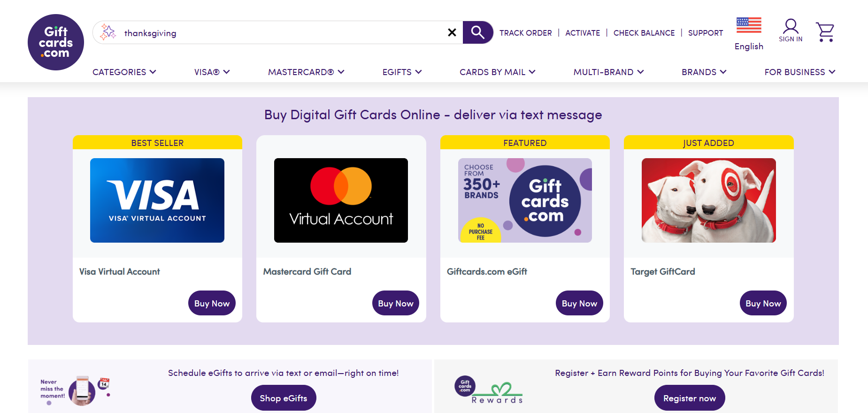Click the US flag language selector

pyautogui.click(x=749, y=25)
